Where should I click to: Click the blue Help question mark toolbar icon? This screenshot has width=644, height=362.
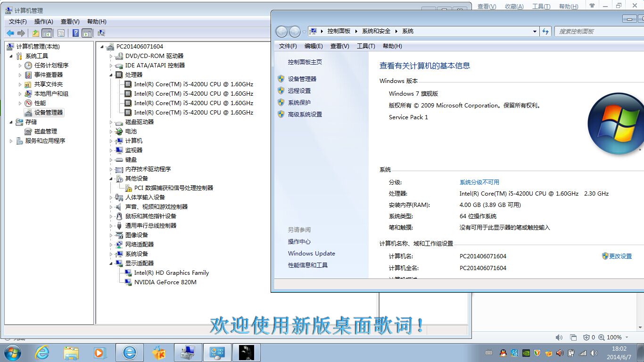coord(75,33)
